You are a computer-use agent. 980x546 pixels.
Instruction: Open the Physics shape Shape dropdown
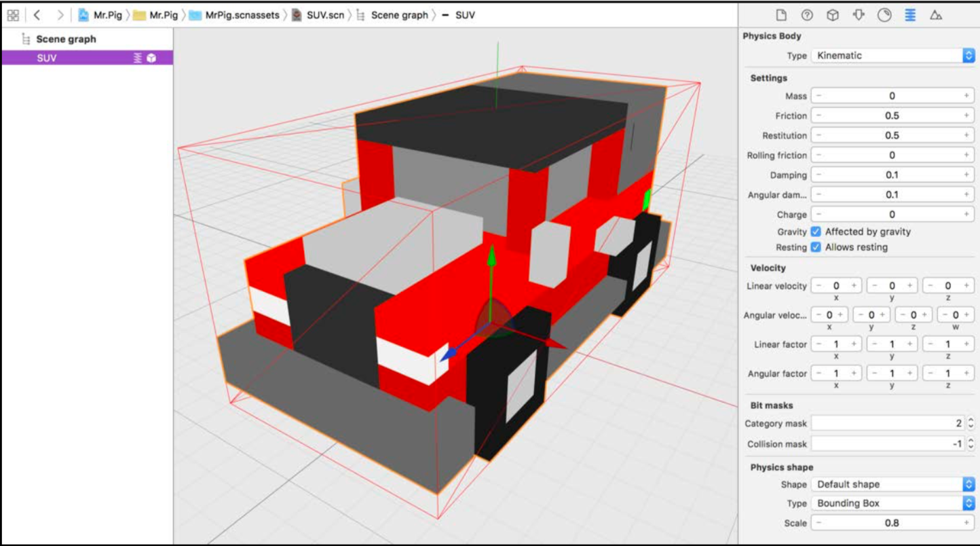tap(893, 484)
